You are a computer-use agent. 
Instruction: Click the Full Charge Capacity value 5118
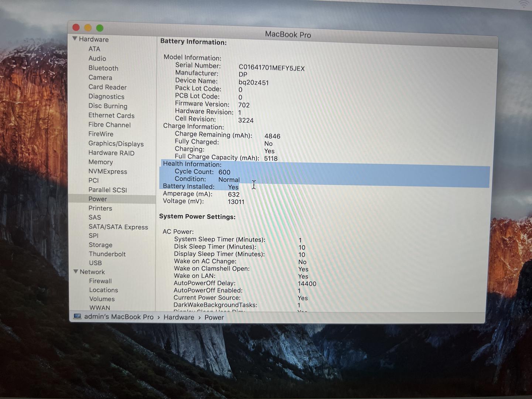coord(271,158)
